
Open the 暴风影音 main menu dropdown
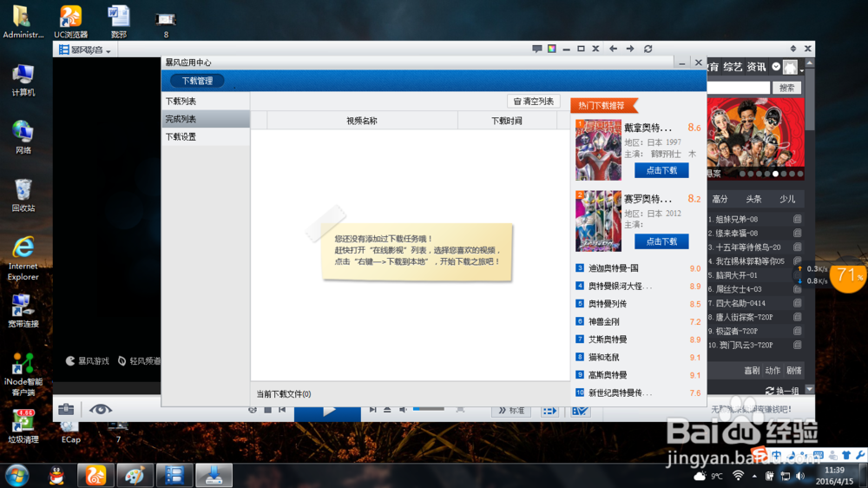85,49
